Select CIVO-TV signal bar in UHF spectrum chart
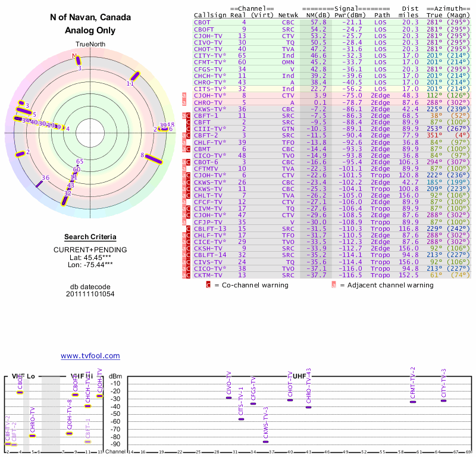 pos(229,397)
